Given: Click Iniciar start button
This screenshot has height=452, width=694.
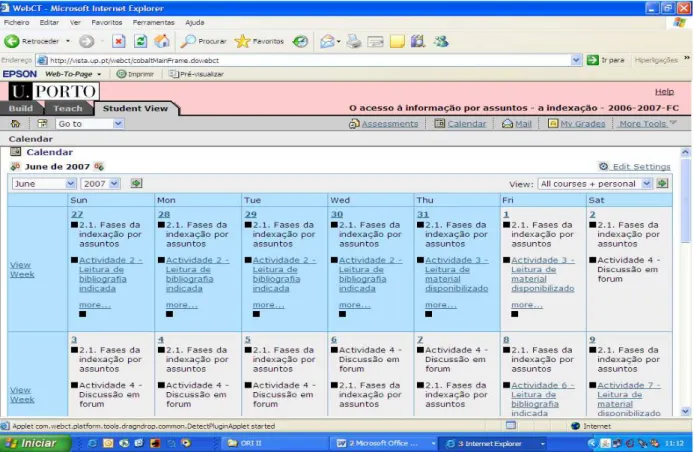Looking at the screenshot, I should pos(35,443).
